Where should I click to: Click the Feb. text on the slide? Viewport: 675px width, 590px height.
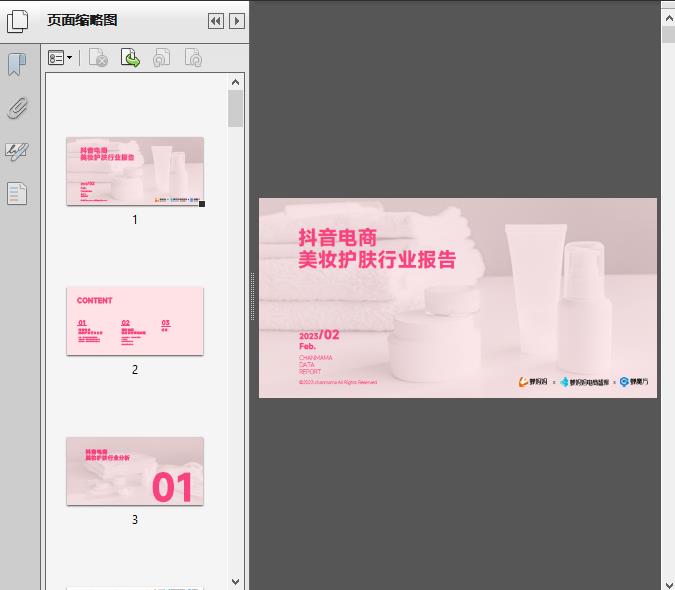307,346
